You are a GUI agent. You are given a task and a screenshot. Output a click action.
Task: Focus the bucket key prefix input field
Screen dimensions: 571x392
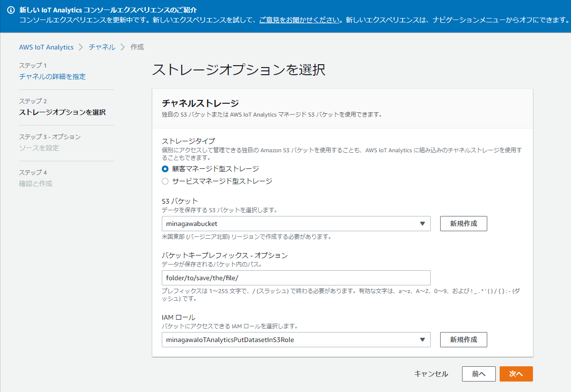coord(296,278)
